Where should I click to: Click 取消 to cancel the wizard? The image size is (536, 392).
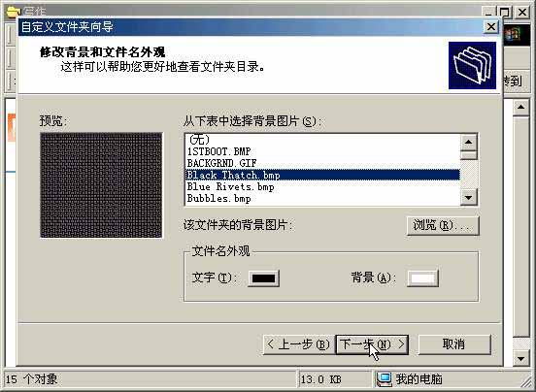tap(454, 344)
